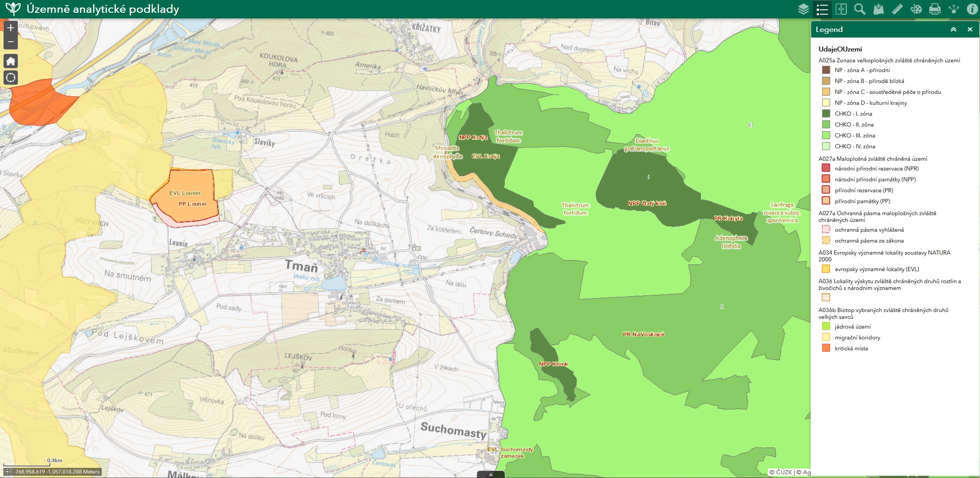Click the My Location button
Image resolution: width=980 pixels, height=478 pixels.
(11, 78)
